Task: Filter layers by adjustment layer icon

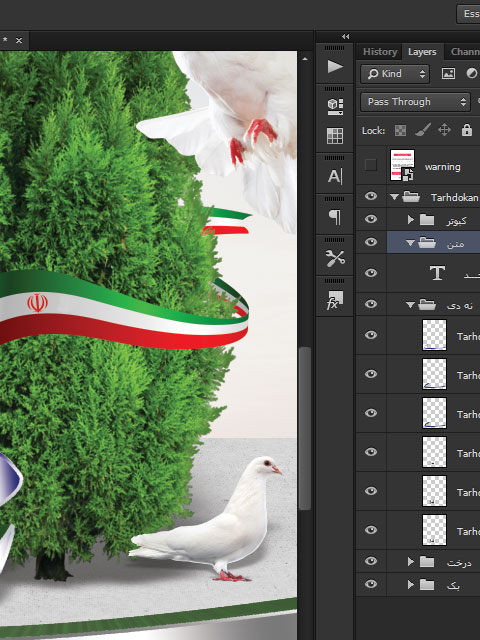Action: (x=471, y=73)
